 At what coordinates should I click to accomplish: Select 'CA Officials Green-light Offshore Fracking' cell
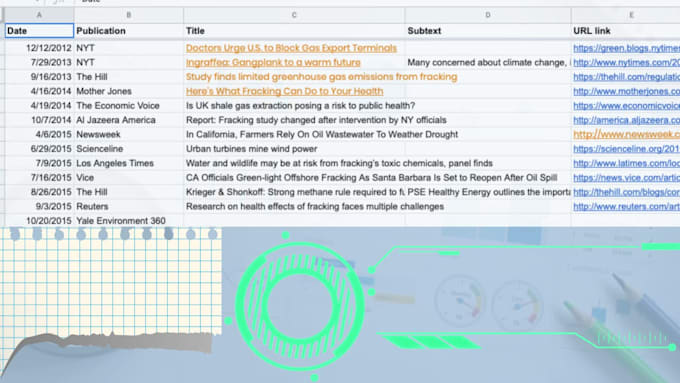(294, 177)
